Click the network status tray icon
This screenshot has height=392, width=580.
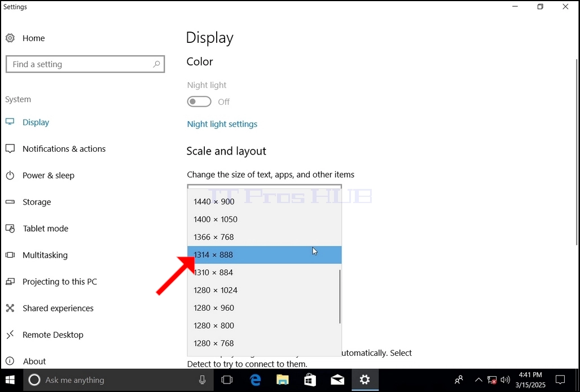tap(491, 380)
